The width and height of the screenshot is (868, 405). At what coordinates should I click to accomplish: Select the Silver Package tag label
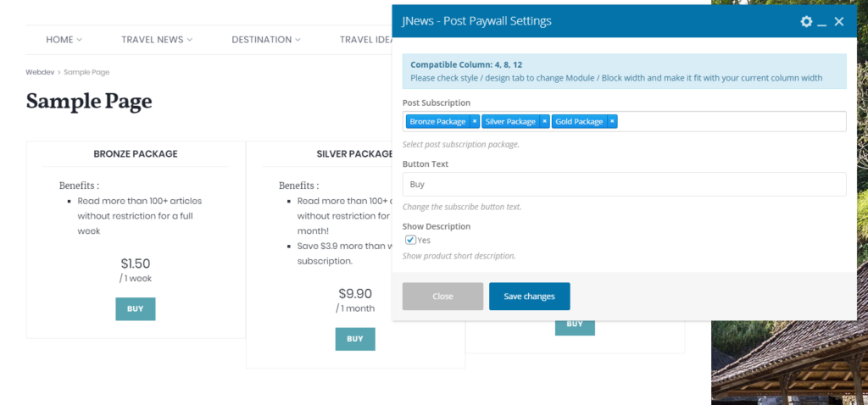click(x=510, y=121)
